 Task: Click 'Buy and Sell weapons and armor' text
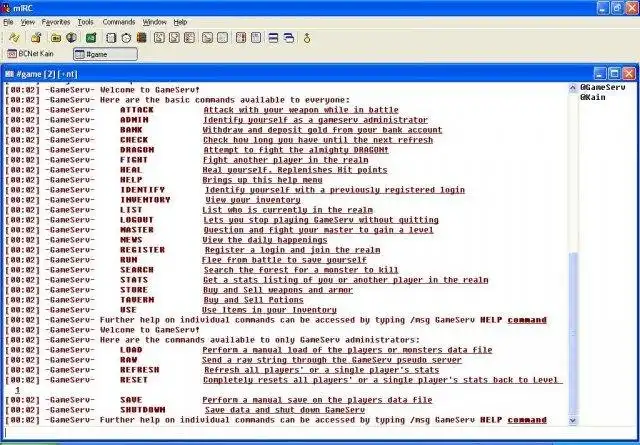coord(278,290)
